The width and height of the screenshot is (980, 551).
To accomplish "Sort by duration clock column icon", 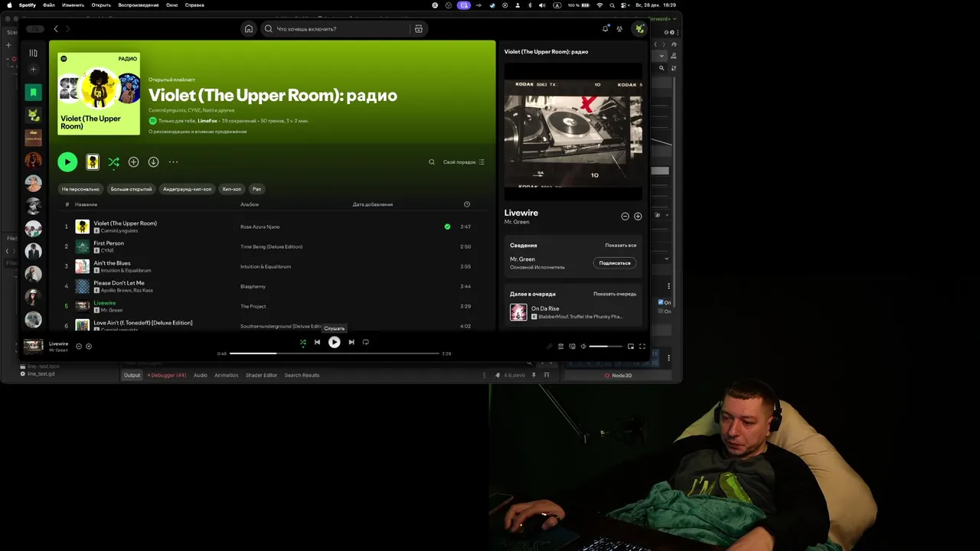I will coord(467,204).
